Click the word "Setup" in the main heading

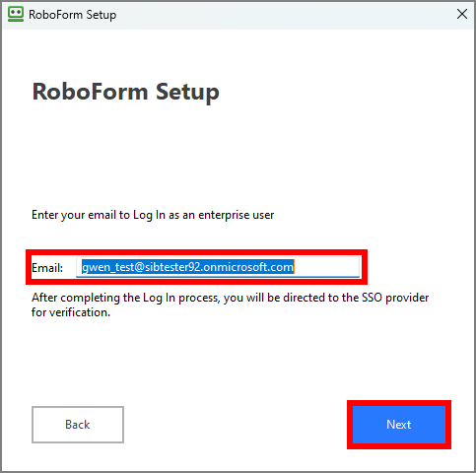187,92
